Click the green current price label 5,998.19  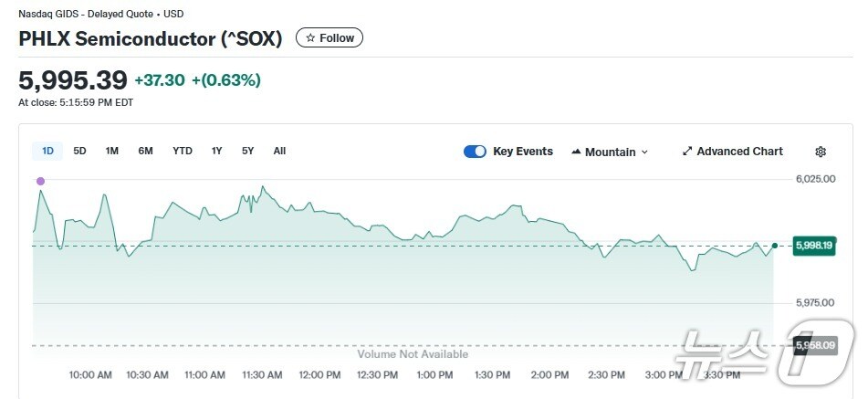[814, 246]
